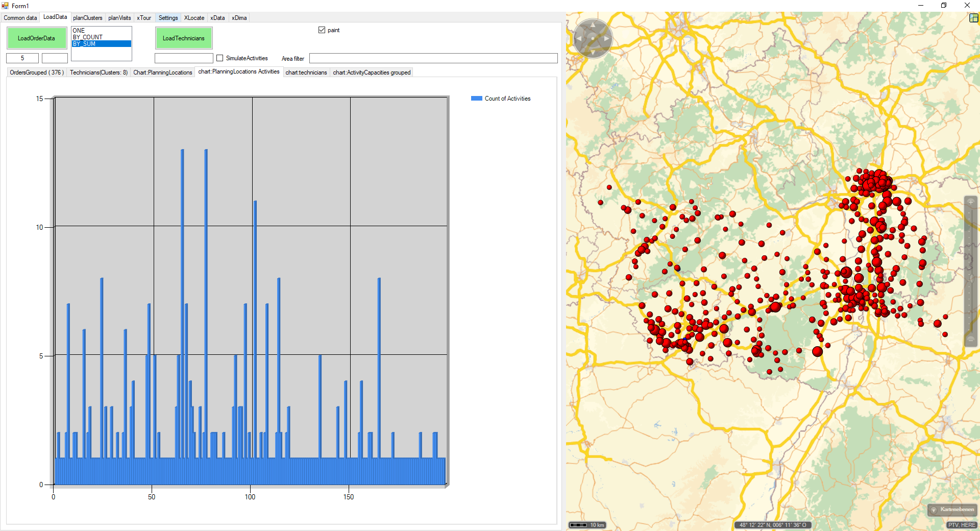Select ONE in the grouping list

[79, 31]
